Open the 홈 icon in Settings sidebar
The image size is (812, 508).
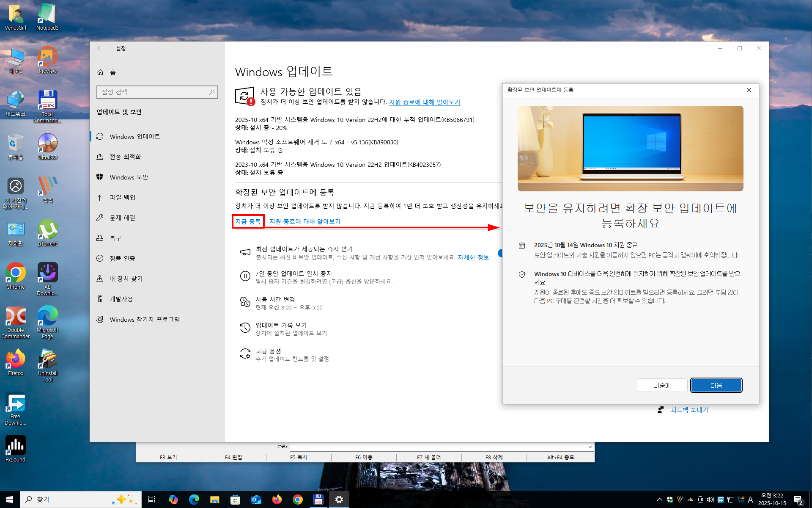pos(100,72)
